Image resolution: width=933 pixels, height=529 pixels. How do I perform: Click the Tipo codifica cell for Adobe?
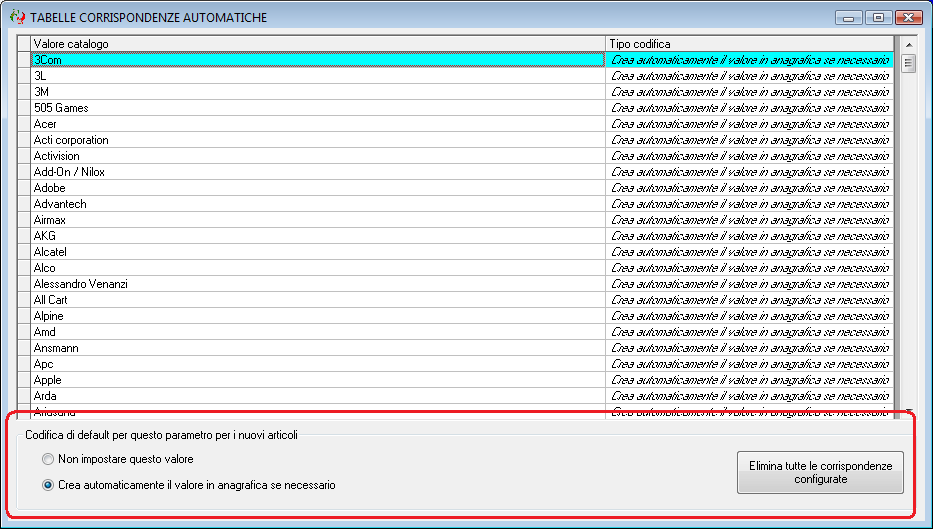coord(750,189)
